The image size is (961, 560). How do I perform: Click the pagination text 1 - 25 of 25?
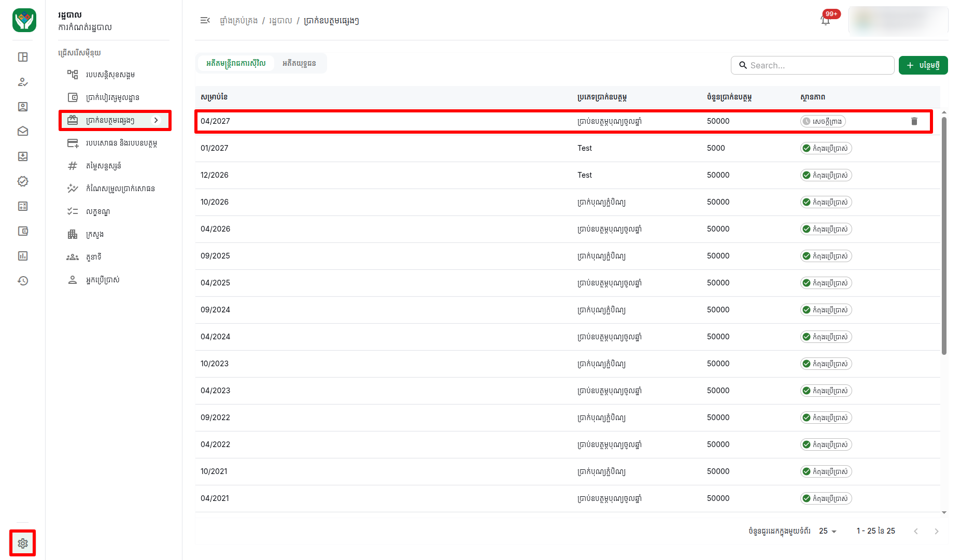[x=876, y=531]
